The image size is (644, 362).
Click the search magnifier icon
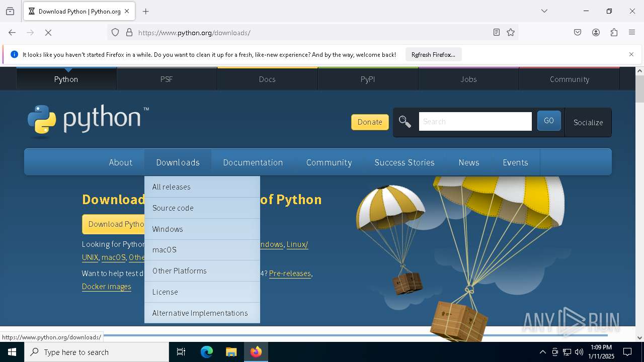(405, 122)
